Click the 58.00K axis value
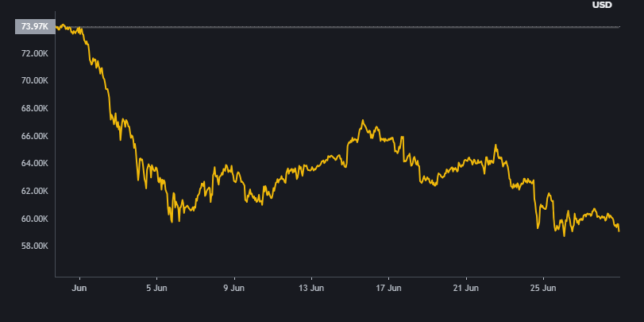644x322 pixels. [35, 246]
